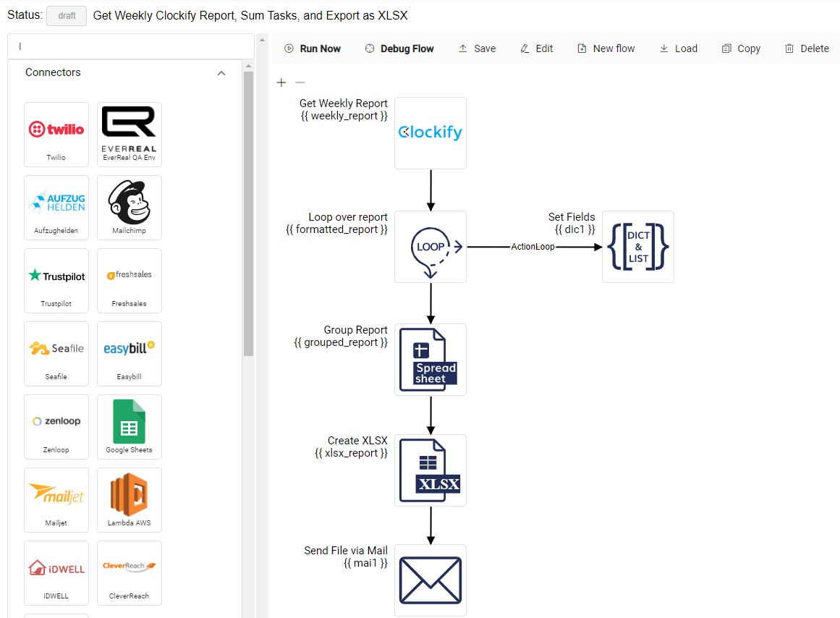This screenshot has width=840, height=618.
Task: Zoom out the flow canvas with minus
Action: pyautogui.click(x=300, y=82)
